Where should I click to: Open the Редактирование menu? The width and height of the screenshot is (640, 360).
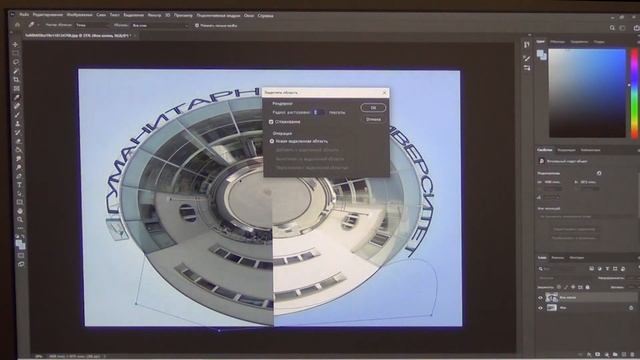point(48,15)
